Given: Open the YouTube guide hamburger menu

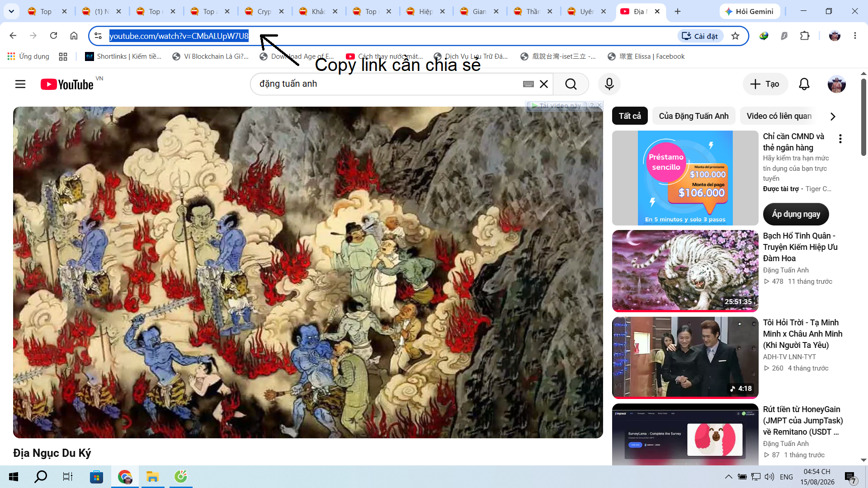Looking at the screenshot, I should click(20, 84).
